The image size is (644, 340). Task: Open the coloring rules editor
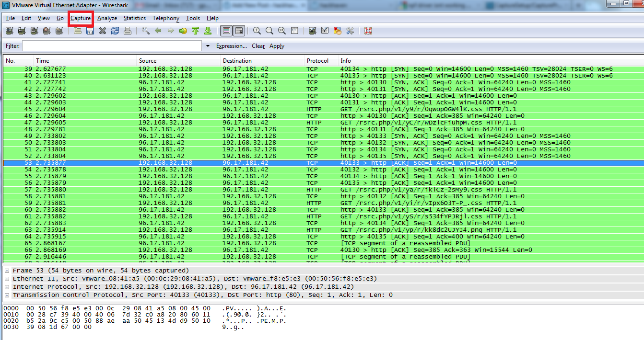point(337,31)
